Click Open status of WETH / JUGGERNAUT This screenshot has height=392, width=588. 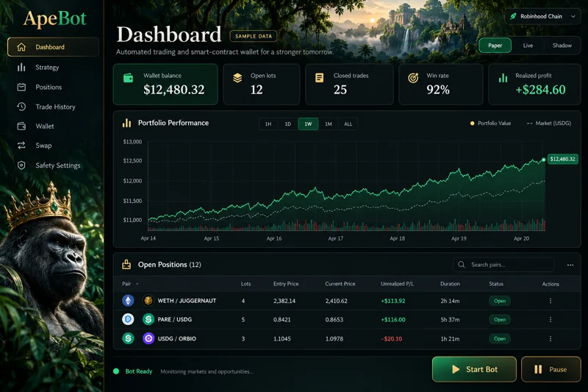(x=500, y=301)
